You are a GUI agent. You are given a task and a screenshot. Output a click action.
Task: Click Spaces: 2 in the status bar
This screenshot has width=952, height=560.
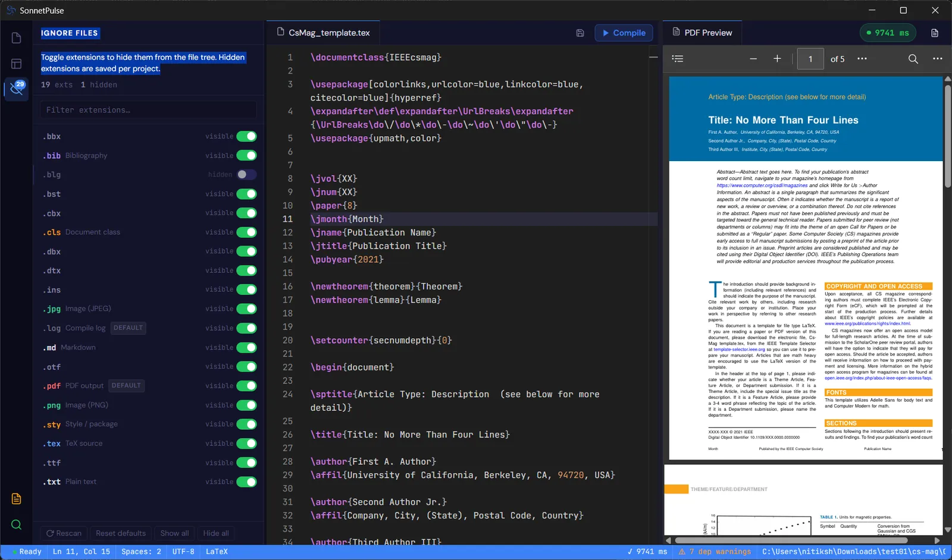tap(141, 552)
